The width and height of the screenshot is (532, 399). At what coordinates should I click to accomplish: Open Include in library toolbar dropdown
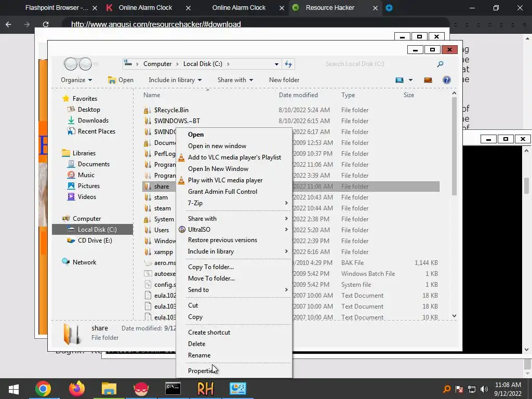(175, 80)
